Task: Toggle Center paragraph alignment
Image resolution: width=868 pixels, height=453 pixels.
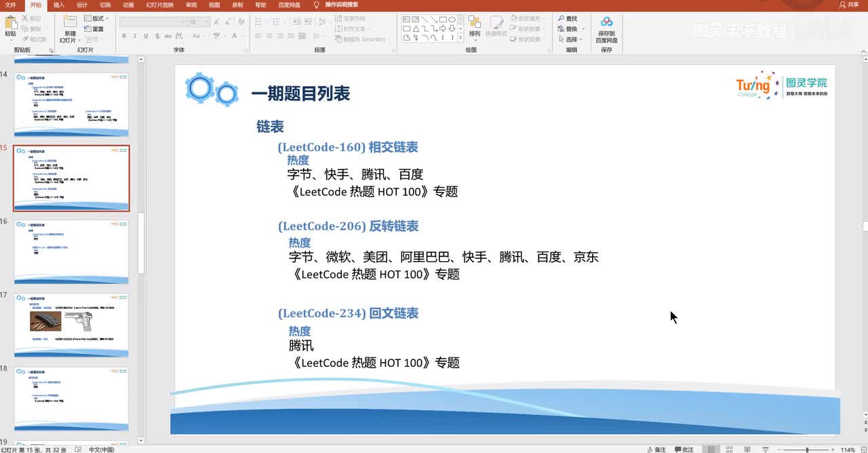Action: (x=269, y=36)
